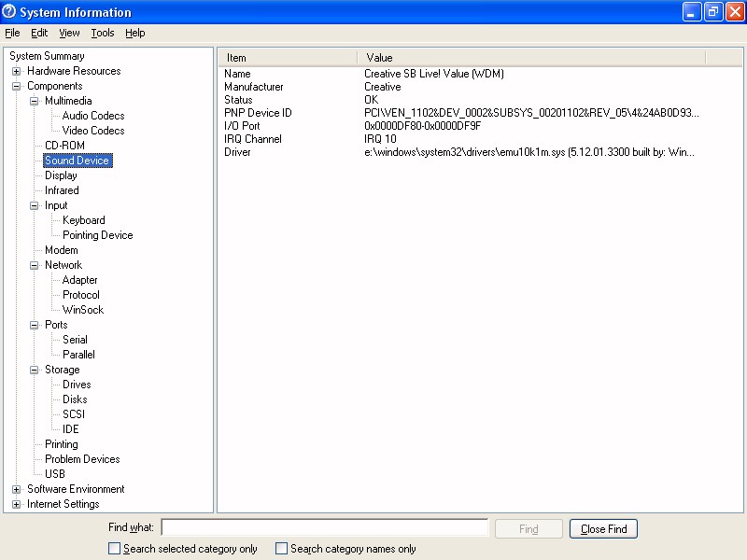Select Protocol under Network
Image resolution: width=747 pixels, height=560 pixels.
coord(81,295)
